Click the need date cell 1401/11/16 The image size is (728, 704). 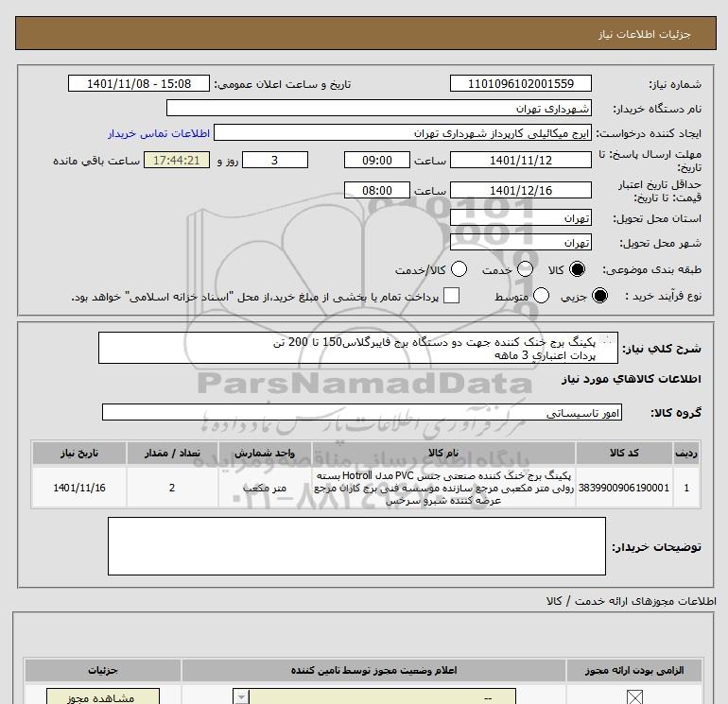pos(79,488)
